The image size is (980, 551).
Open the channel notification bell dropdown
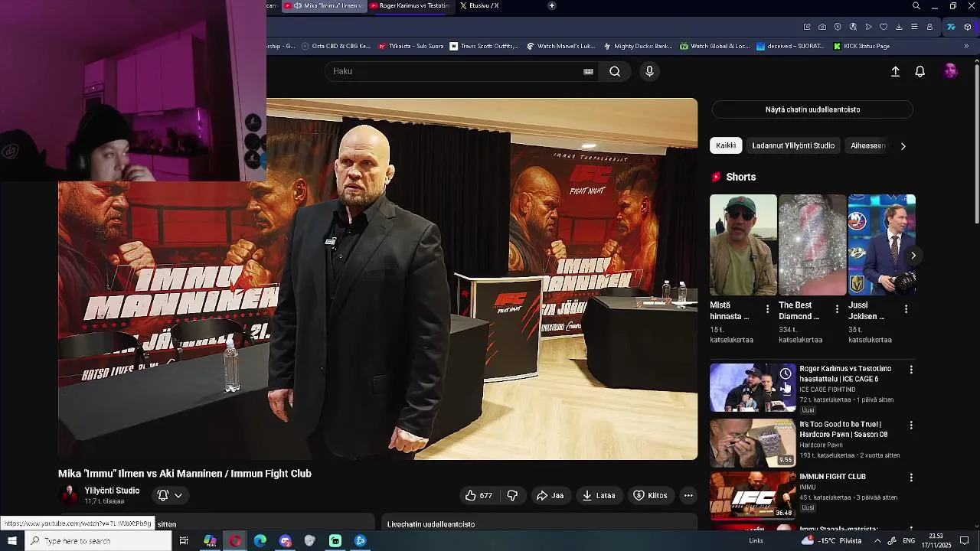click(170, 495)
